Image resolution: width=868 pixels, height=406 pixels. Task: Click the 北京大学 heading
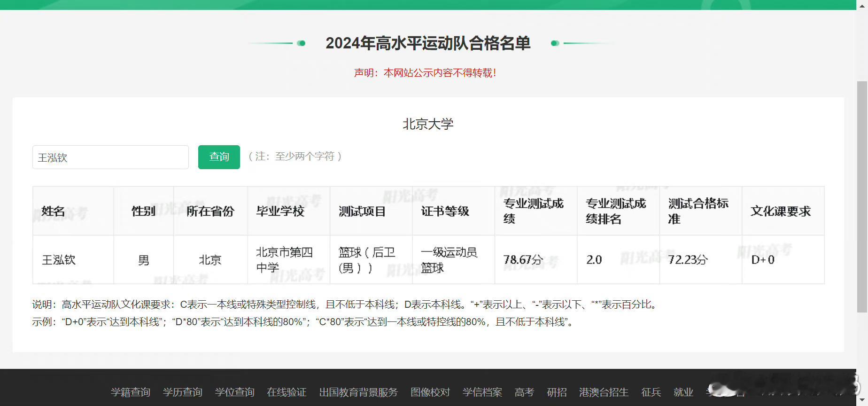[428, 124]
